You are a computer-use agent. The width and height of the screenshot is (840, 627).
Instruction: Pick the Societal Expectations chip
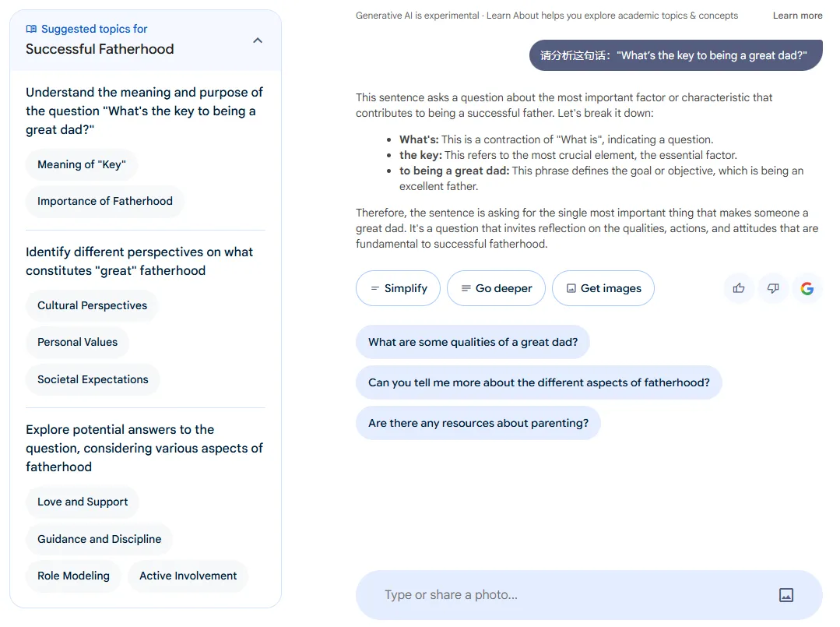coord(93,379)
